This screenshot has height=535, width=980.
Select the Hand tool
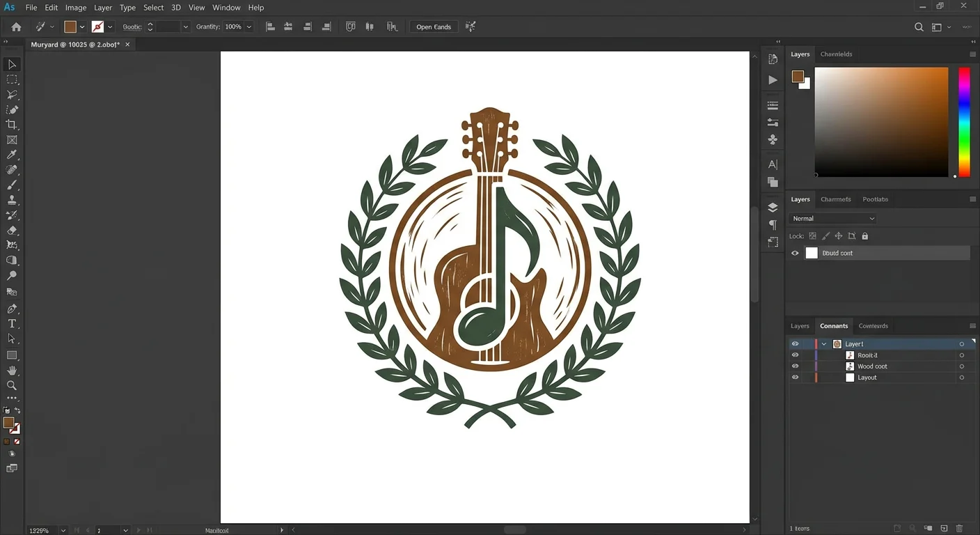coord(12,371)
